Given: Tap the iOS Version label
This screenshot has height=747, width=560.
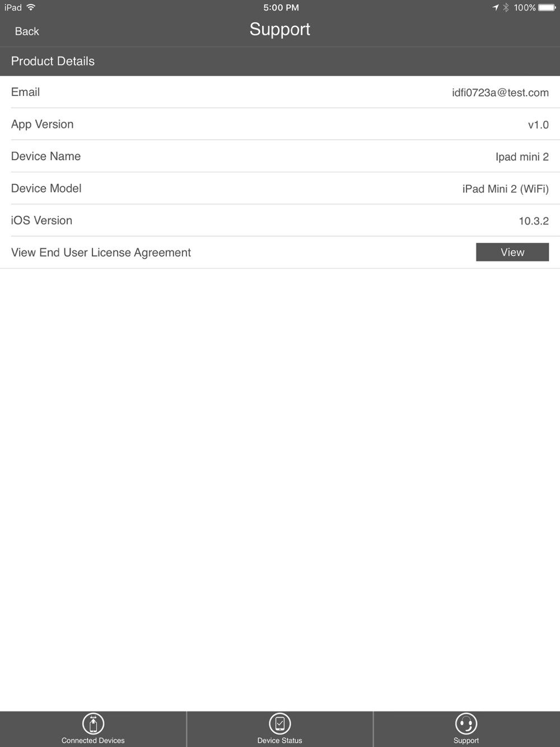Looking at the screenshot, I should coord(41,220).
